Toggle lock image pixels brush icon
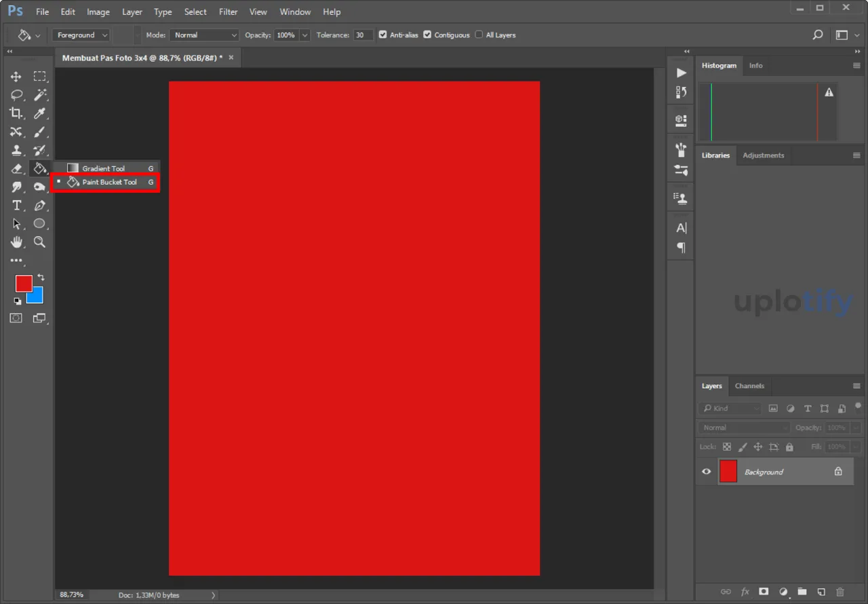This screenshot has width=868, height=604. tap(743, 447)
